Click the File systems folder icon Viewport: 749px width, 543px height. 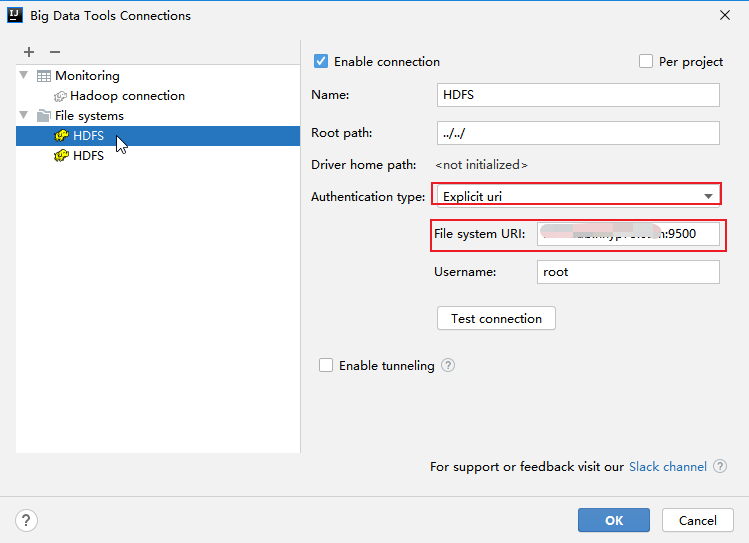[x=44, y=116]
